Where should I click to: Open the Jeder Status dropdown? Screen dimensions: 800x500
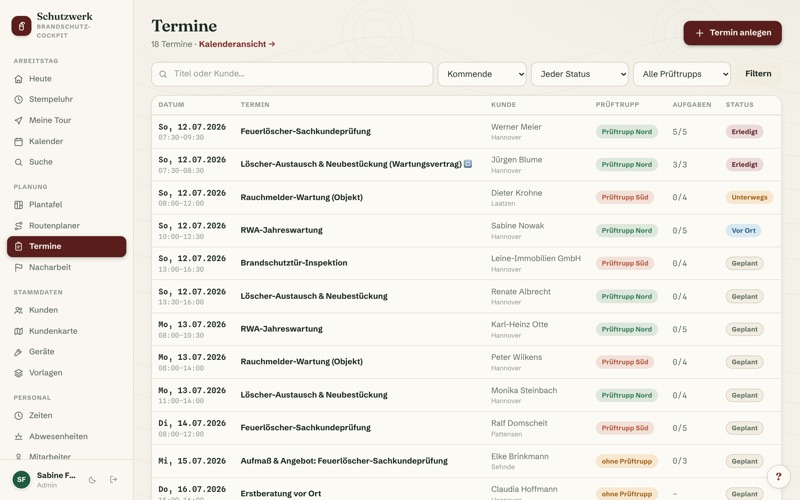pos(580,74)
